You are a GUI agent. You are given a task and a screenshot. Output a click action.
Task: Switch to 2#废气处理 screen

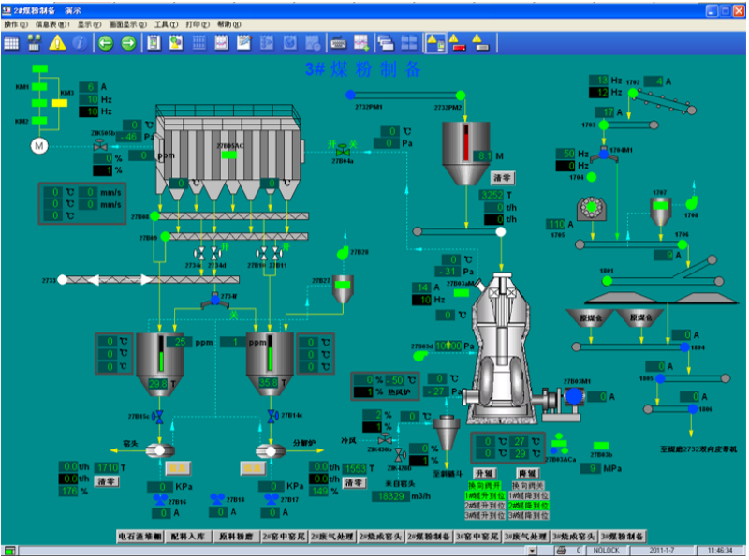coord(332,538)
